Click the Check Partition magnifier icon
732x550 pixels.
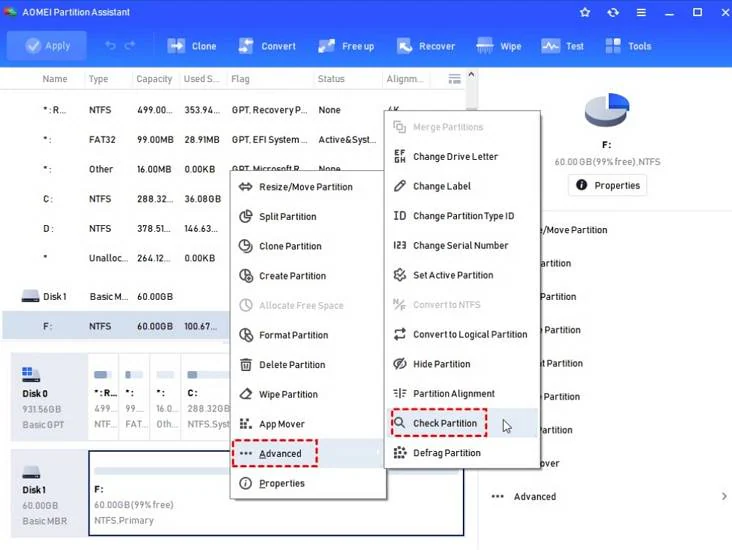(400, 423)
